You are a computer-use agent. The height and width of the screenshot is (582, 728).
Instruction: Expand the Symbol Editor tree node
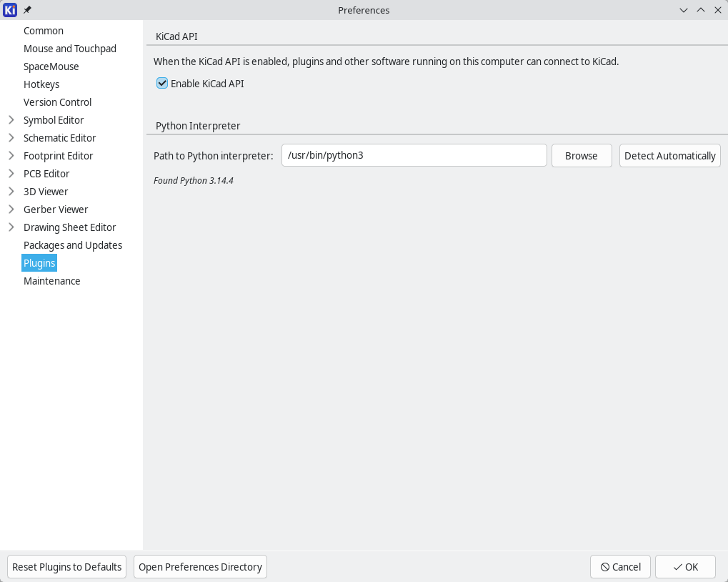pyautogui.click(x=11, y=120)
